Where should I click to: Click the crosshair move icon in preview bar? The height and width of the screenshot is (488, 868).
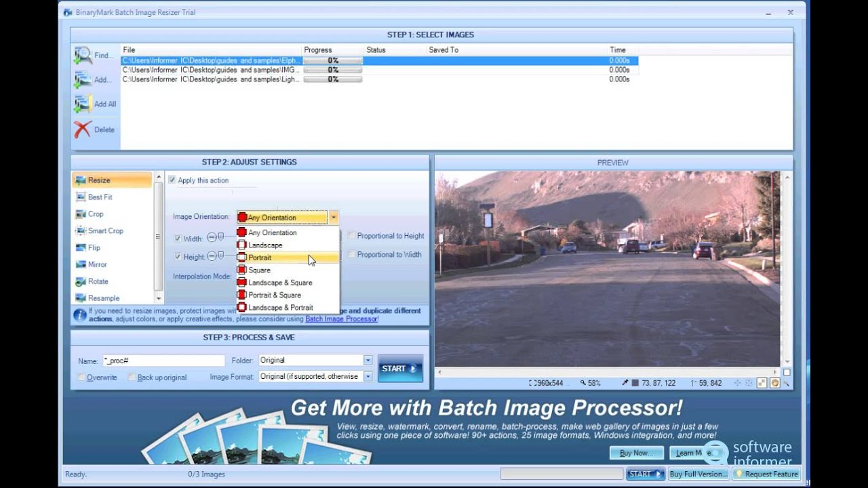(x=738, y=383)
